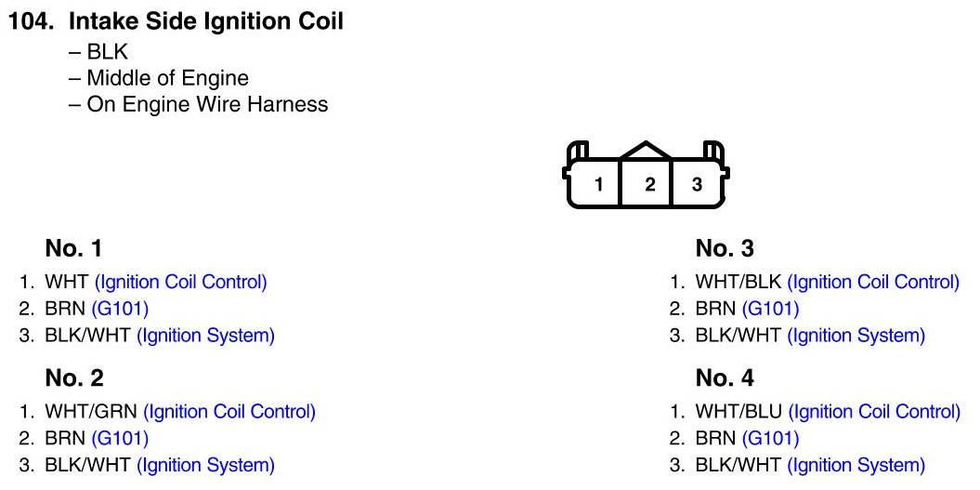Click the "No. 4" coil heading
The width and height of the screenshot is (980, 490).
725,378
